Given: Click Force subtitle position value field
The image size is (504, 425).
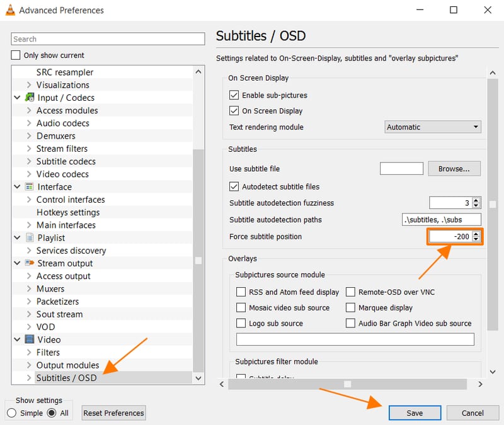Looking at the screenshot, I should tap(450, 237).
